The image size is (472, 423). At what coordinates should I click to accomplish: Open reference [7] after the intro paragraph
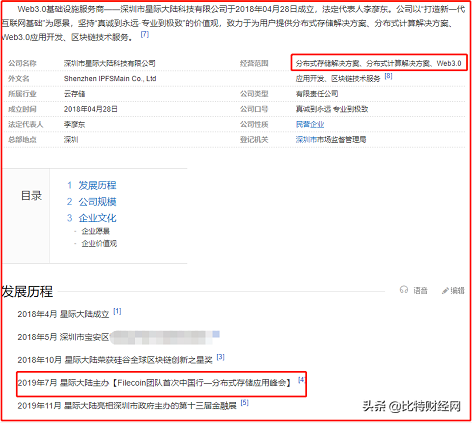[145, 34]
